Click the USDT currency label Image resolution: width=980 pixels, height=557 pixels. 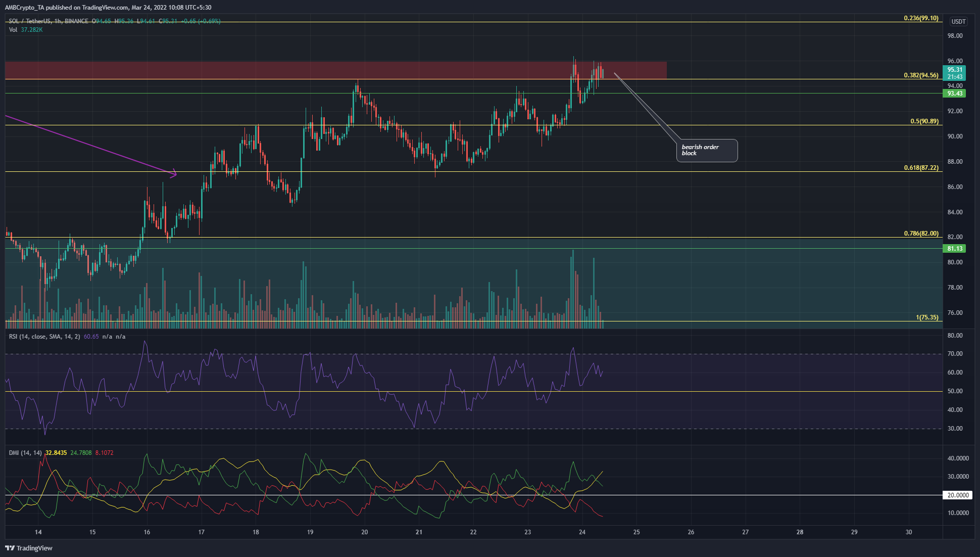click(x=958, y=22)
